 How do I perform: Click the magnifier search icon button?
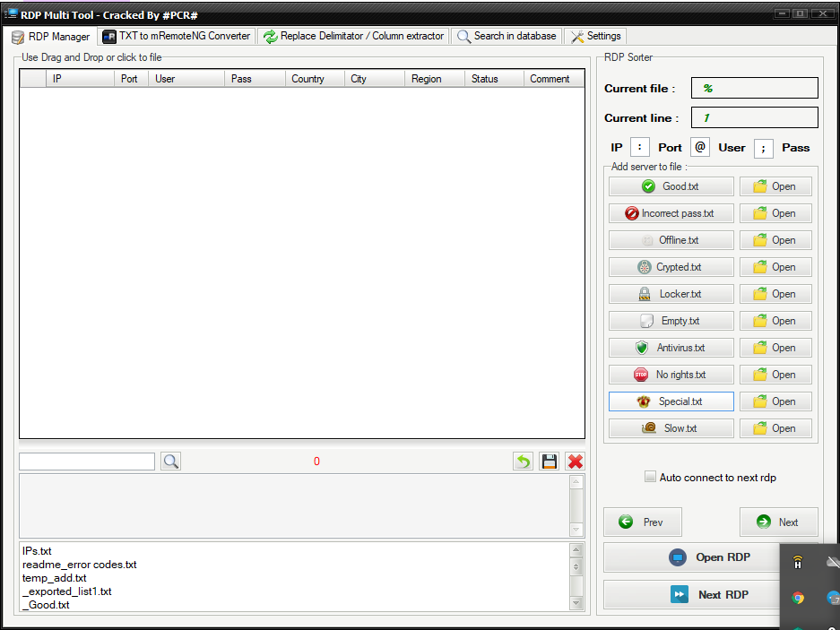point(170,462)
